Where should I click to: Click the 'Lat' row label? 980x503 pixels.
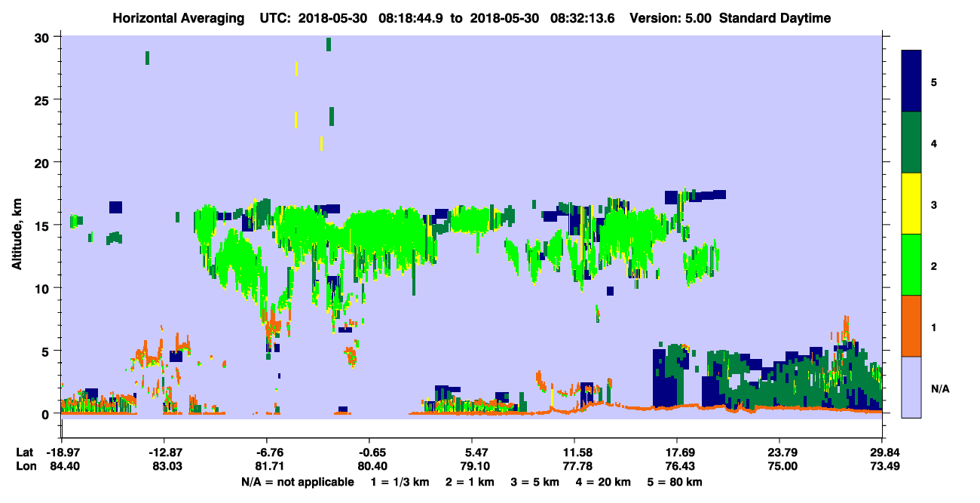coord(25,452)
